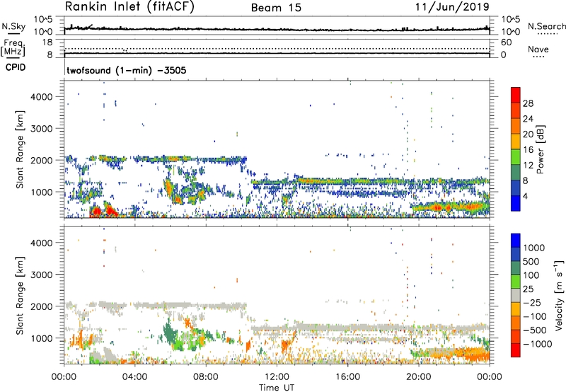The width and height of the screenshot is (566, 392).
Task: Click the "Nave" legend label
Action: [x=538, y=50]
